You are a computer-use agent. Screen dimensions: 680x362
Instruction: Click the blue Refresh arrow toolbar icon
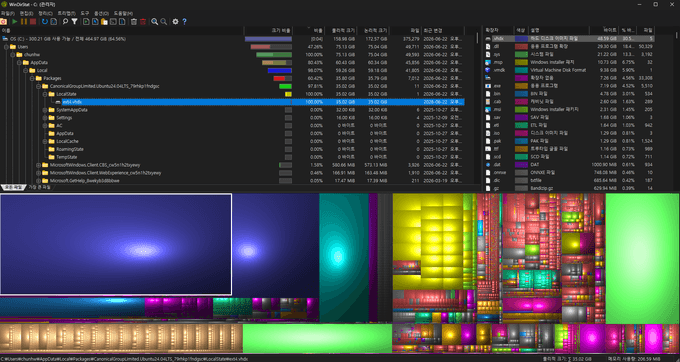pyautogui.click(x=45, y=21)
